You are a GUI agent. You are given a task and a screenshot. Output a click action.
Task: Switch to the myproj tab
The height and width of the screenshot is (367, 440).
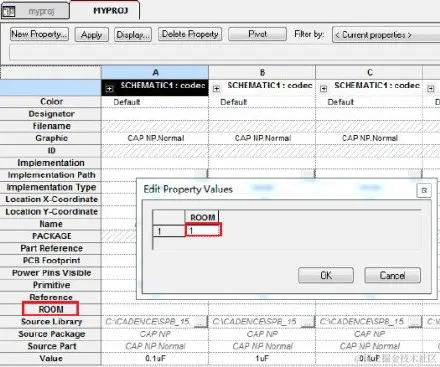35,10
